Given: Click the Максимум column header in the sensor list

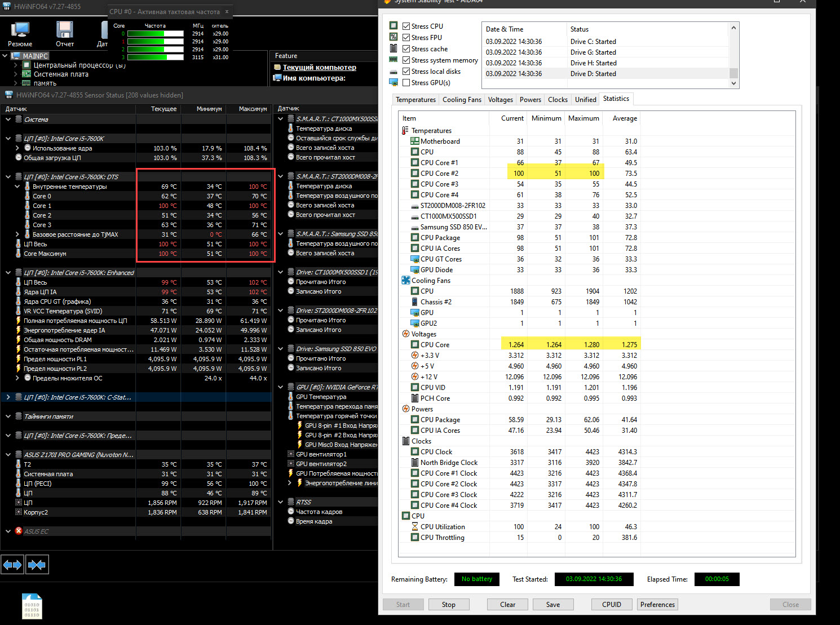Looking at the screenshot, I should [x=249, y=109].
